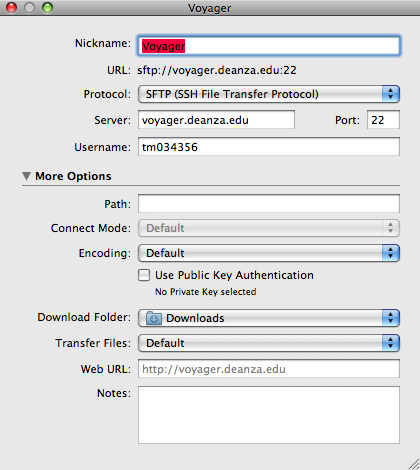Click into the Nickname field

pyautogui.click(x=269, y=46)
